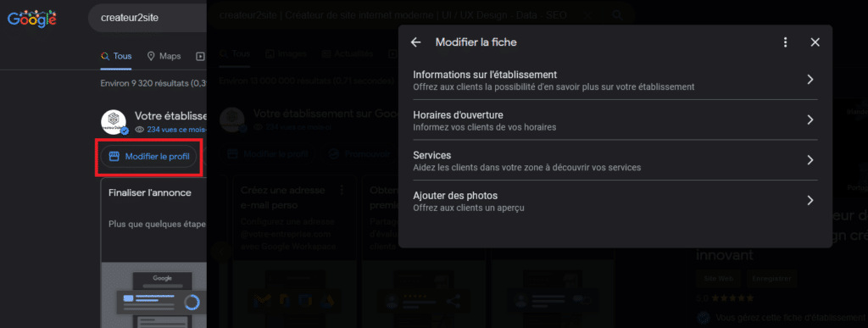Switch to the Maps tab

click(x=164, y=56)
